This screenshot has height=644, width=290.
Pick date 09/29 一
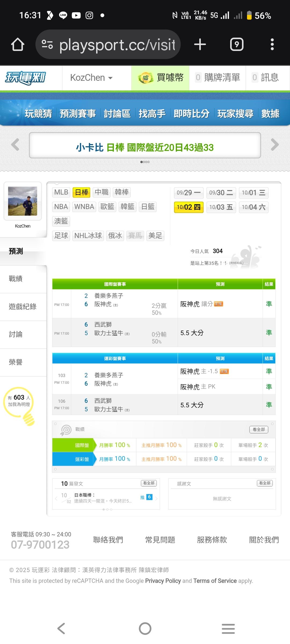189,193
